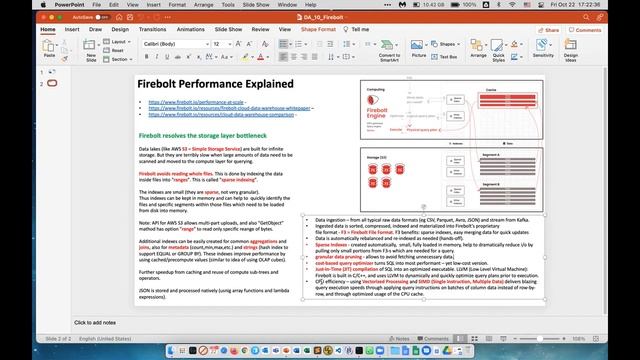Clear all formatting icon
Image resolution: width=640 pixels, height=360 pixels.
[265, 44]
